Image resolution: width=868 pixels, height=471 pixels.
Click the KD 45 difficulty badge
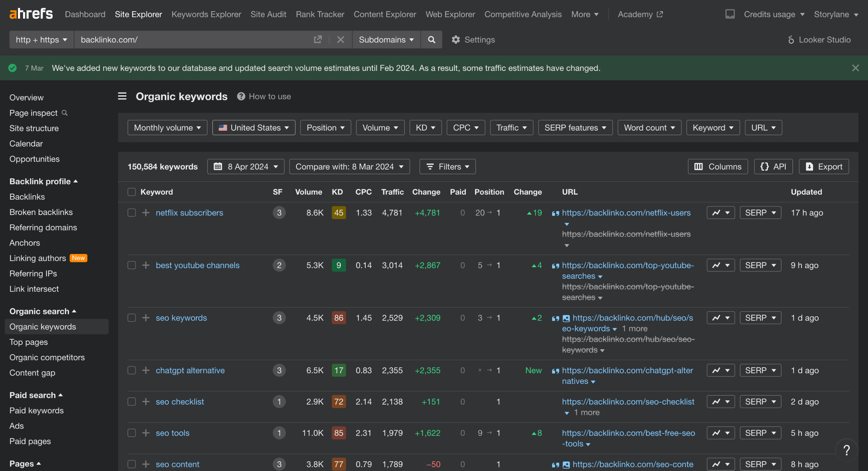(338, 213)
